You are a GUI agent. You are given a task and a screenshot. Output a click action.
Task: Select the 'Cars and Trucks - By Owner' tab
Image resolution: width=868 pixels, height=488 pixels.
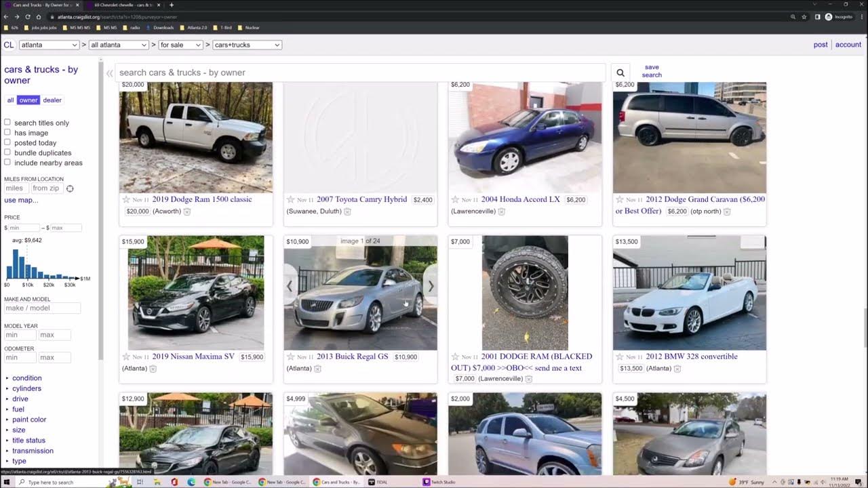[41, 5]
